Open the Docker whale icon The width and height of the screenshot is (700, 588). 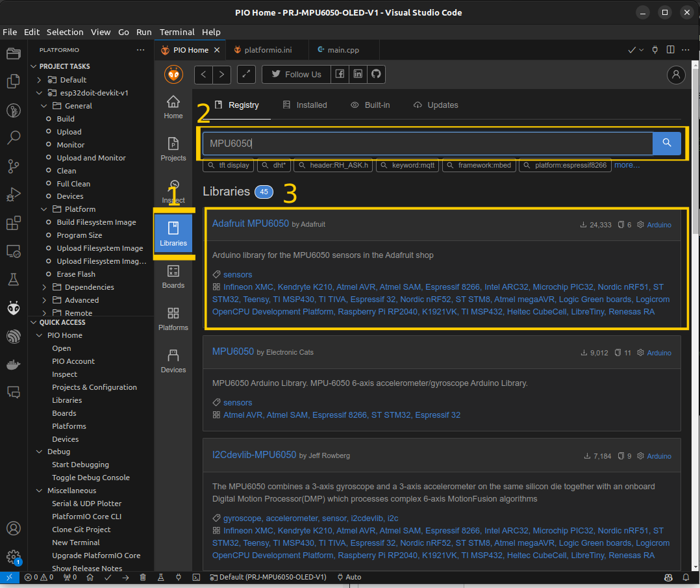coord(14,364)
